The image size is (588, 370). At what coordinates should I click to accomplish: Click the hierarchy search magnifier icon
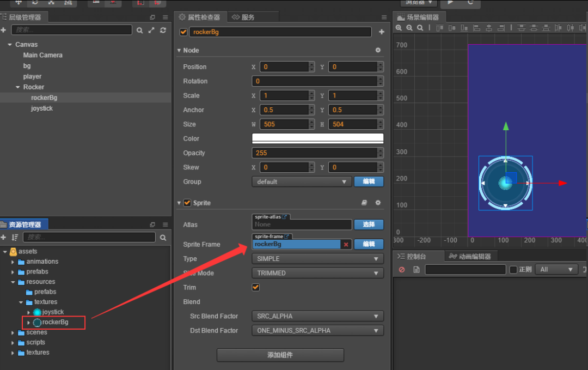pos(139,31)
